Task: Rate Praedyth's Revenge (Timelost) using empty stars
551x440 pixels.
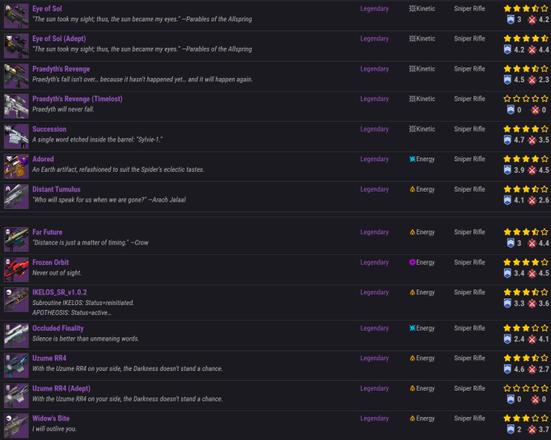Action: [526, 99]
